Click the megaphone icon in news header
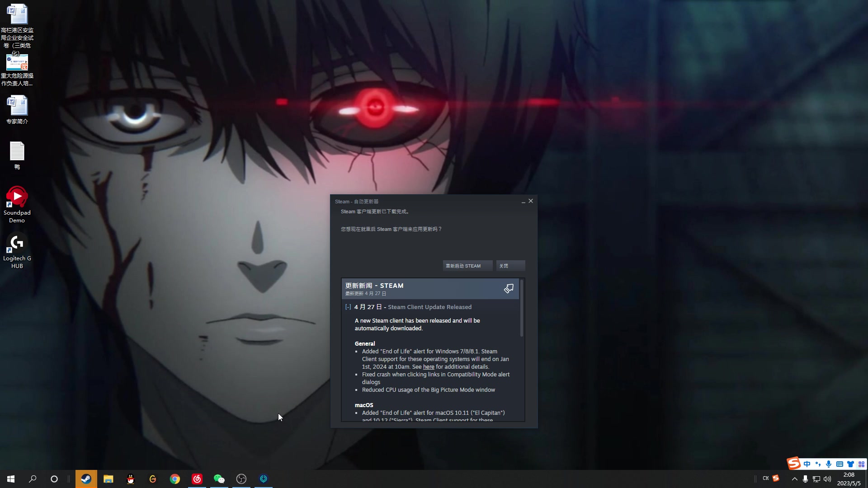 pyautogui.click(x=509, y=289)
